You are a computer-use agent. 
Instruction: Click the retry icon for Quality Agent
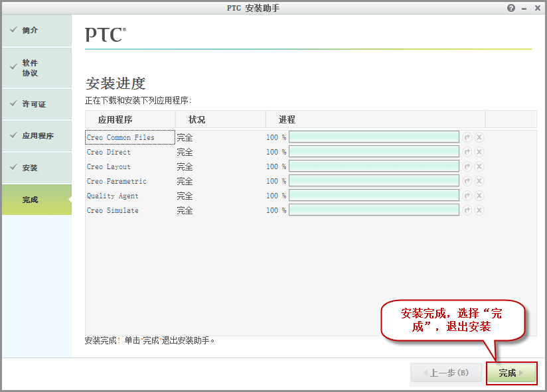[x=467, y=196]
